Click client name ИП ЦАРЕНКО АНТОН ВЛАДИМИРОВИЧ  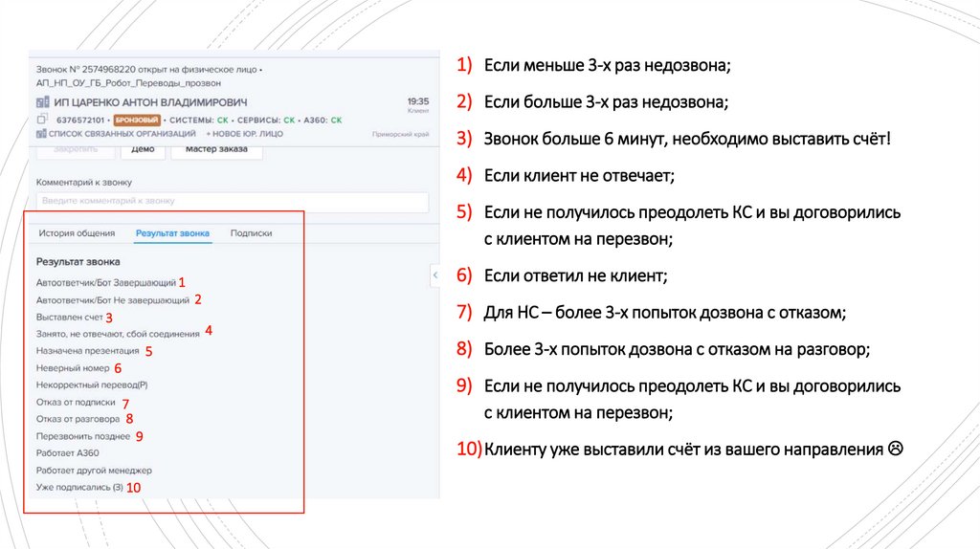(150, 102)
